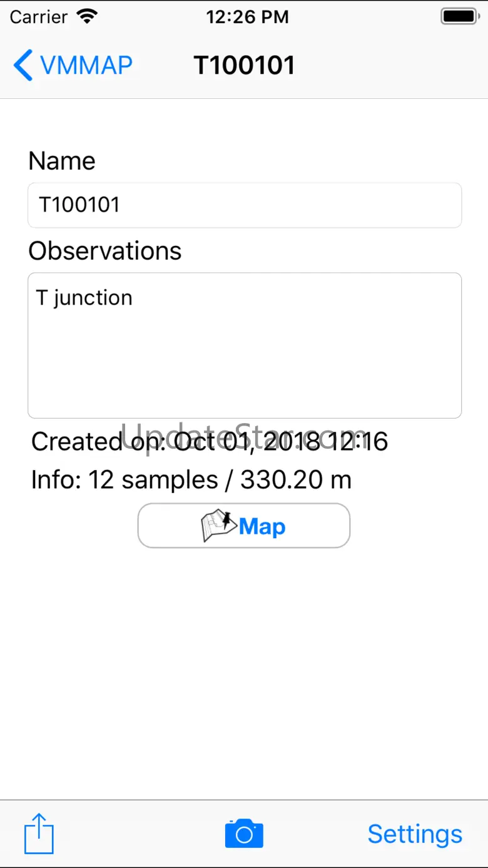Tap the Carrier text in status bar
This screenshot has width=488, height=868.
tap(38, 17)
